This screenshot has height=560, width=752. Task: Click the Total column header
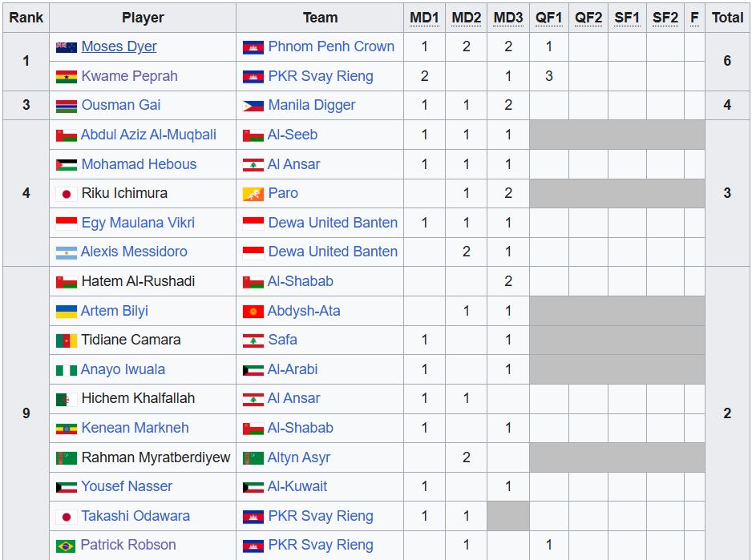point(727,18)
